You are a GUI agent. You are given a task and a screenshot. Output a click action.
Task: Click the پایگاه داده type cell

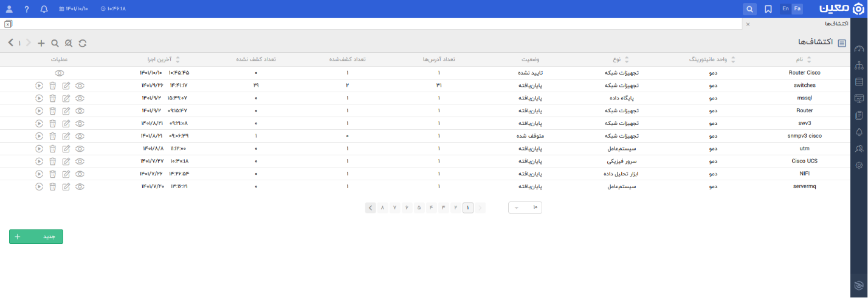coord(622,98)
